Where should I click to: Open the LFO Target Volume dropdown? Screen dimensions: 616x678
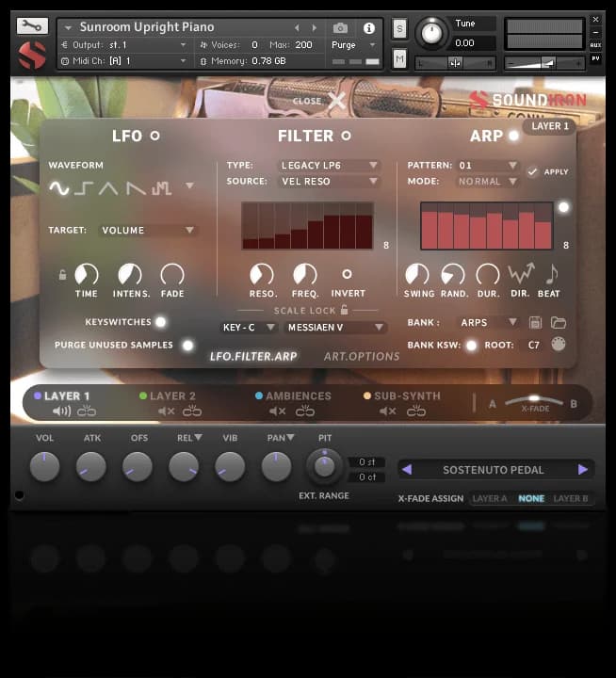149,230
